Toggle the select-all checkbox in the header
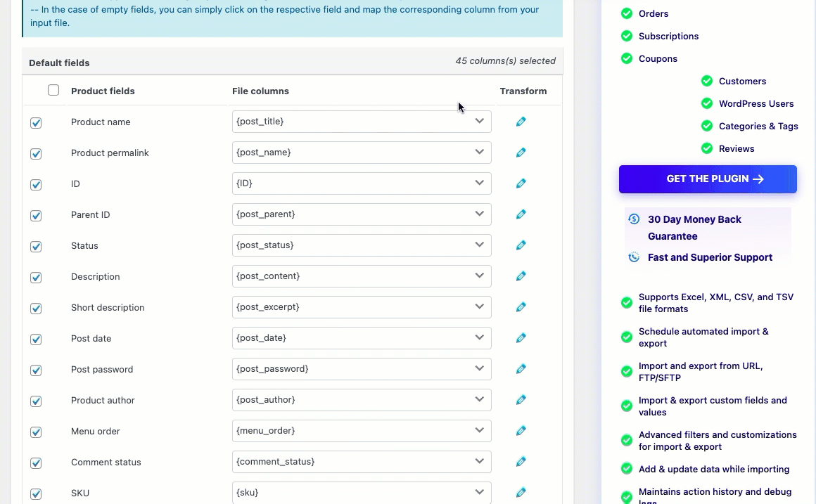Viewport: 816px width, 504px height. 53,90
